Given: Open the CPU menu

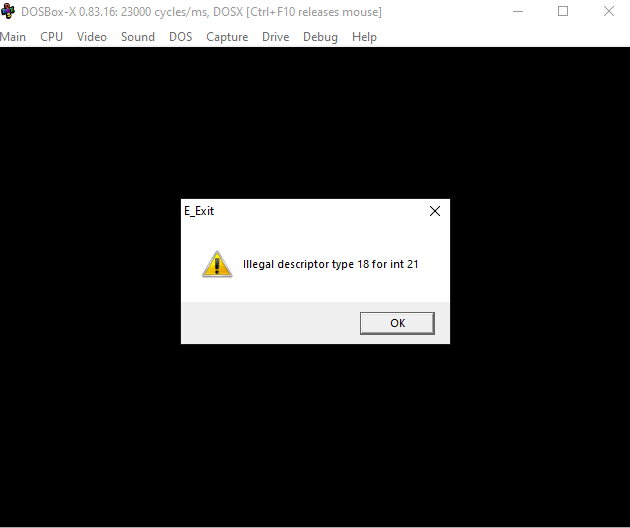Looking at the screenshot, I should (51, 37).
